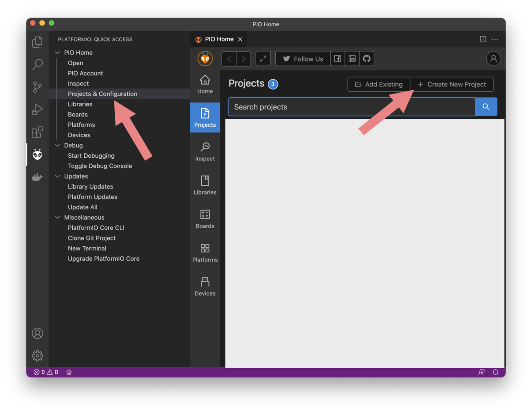Go forward with the right arrow button
Image resolution: width=532 pixels, height=412 pixels.
tap(243, 59)
